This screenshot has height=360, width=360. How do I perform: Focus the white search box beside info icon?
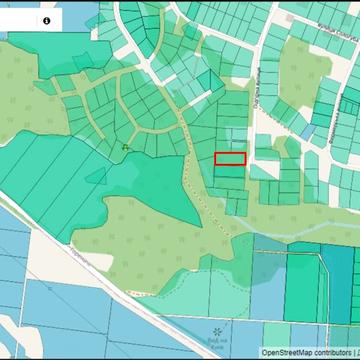point(18,21)
